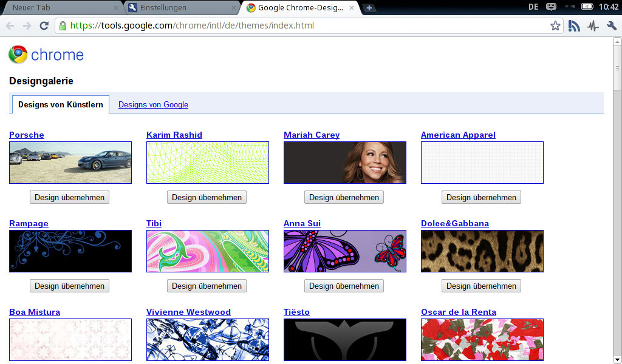
Task: Click the Tiësto dark logo thumbnail
Action: 345,340
